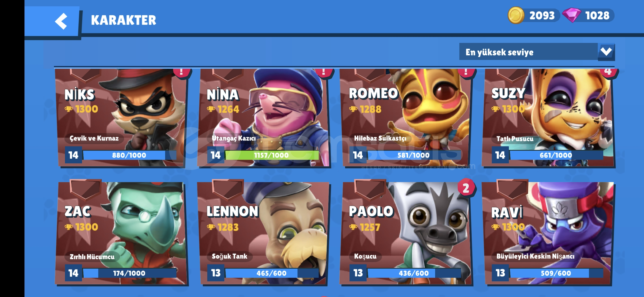This screenshot has height=297, width=644.
Task: Tap Nina's green 1157/1000 upgrade bar
Action: (x=272, y=155)
